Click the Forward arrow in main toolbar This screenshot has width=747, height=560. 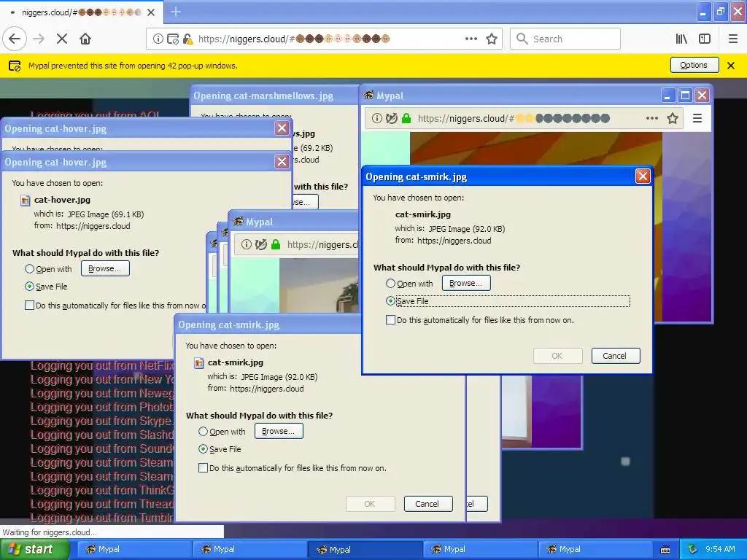click(x=39, y=39)
